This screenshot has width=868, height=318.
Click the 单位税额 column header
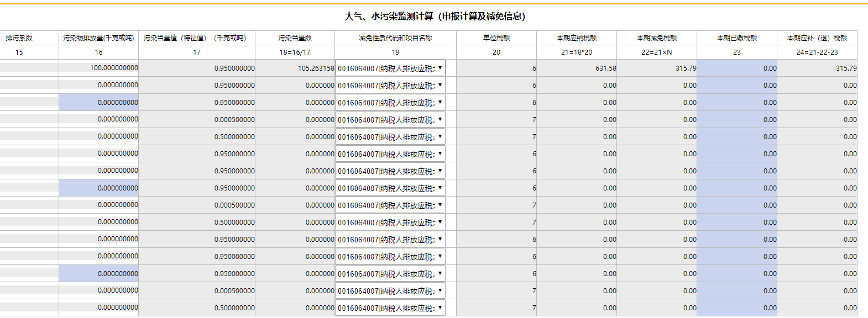pyautogui.click(x=496, y=38)
